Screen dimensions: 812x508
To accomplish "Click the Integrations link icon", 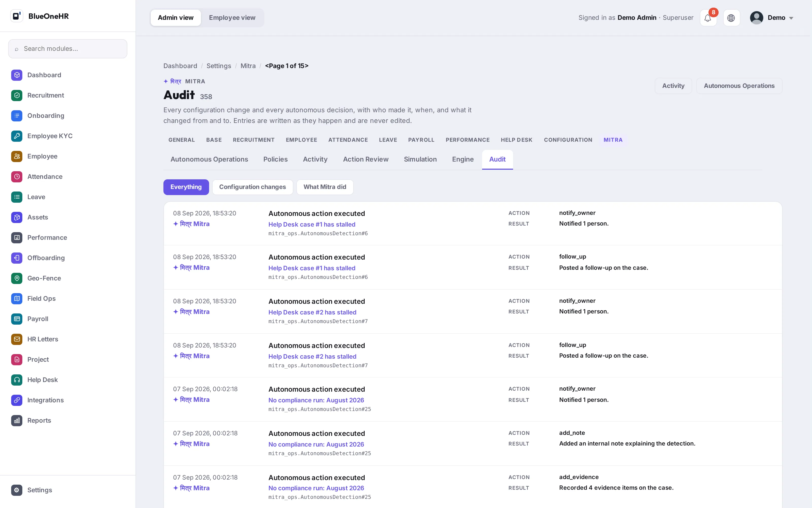I will pyautogui.click(x=17, y=400).
